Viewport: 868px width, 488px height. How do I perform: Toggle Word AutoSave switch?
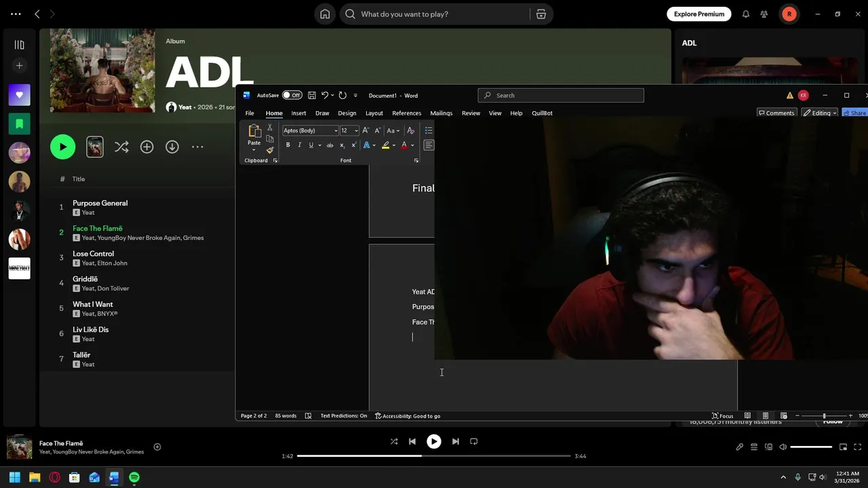pos(292,96)
